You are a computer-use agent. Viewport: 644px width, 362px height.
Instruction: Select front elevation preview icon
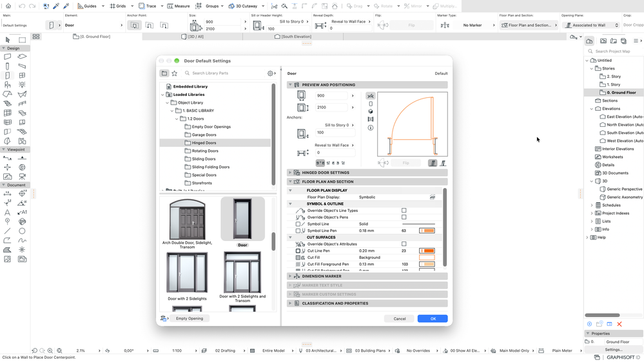[x=371, y=104]
